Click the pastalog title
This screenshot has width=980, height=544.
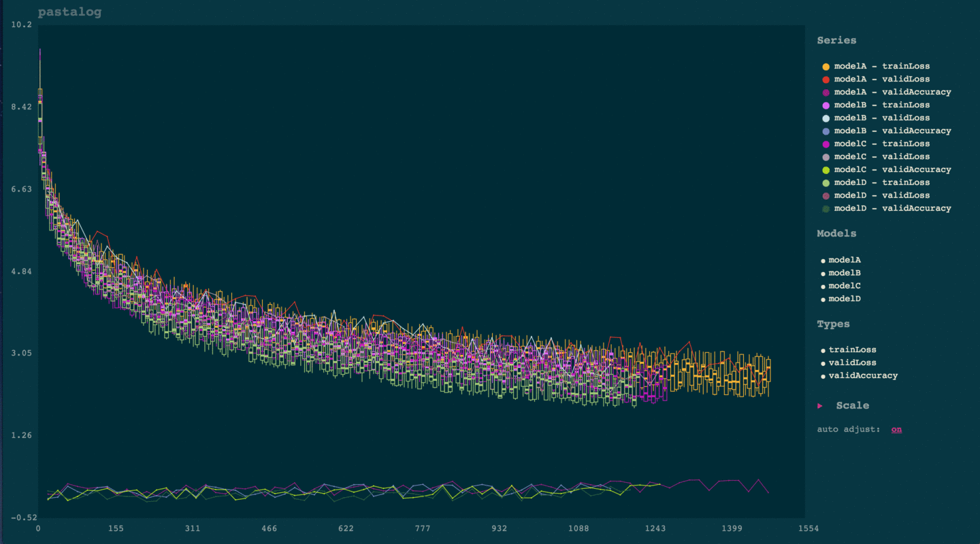(69, 12)
